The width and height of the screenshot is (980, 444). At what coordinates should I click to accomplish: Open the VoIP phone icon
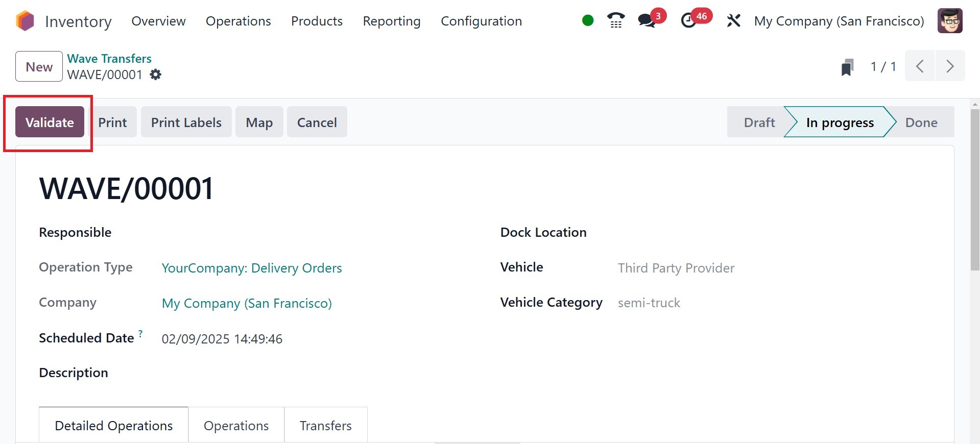pos(616,20)
